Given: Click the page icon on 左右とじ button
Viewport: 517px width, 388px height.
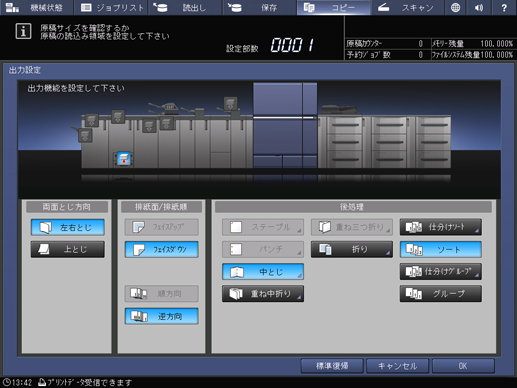Looking at the screenshot, I should 46,227.
